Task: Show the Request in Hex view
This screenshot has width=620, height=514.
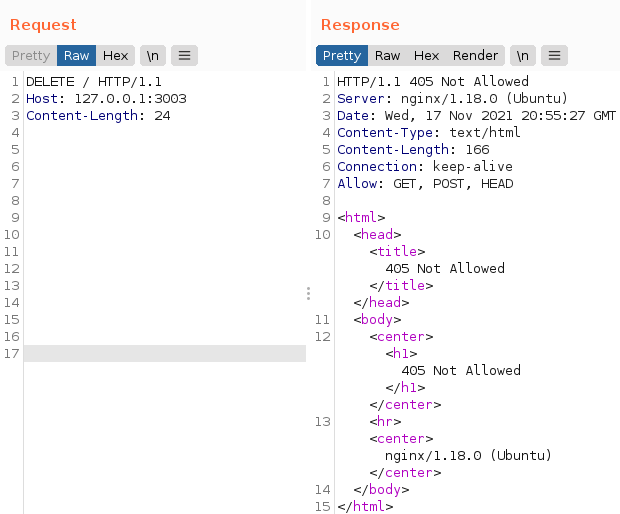Action: click(115, 56)
